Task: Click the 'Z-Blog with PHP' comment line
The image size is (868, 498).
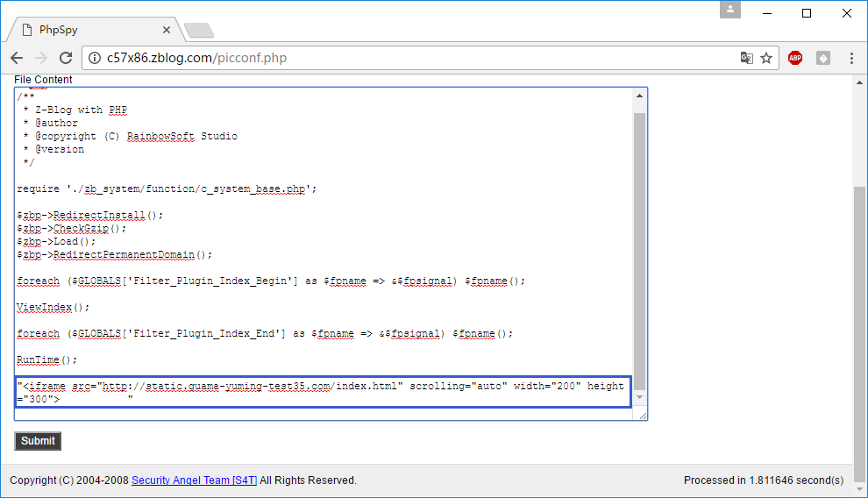Action: click(75, 110)
